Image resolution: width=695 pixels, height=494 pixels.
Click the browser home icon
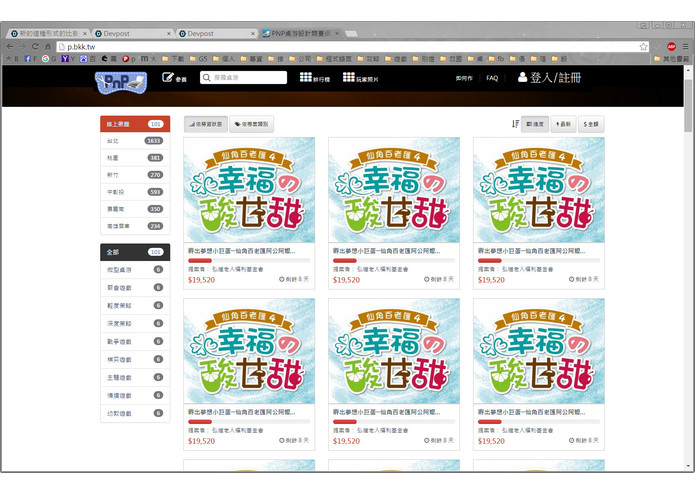48,47
